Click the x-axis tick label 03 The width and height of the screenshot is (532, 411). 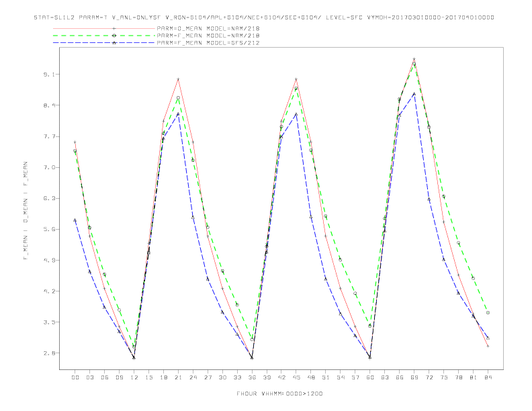point(89,377)
